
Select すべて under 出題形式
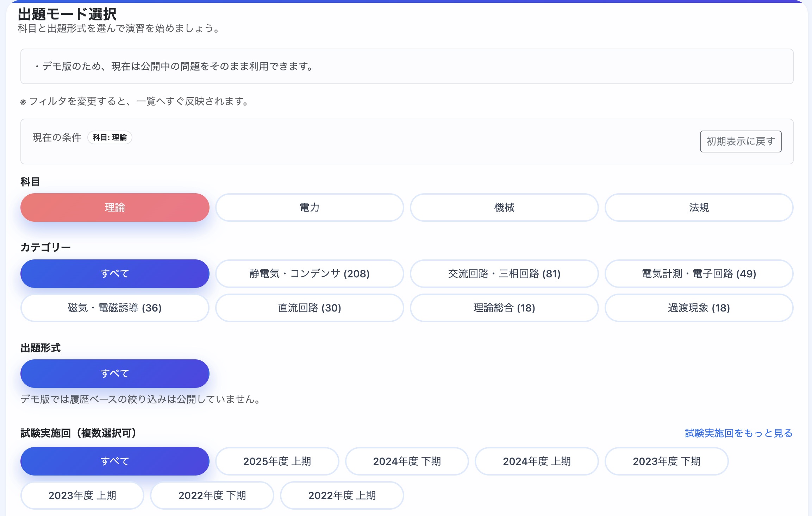coord(115,373)
